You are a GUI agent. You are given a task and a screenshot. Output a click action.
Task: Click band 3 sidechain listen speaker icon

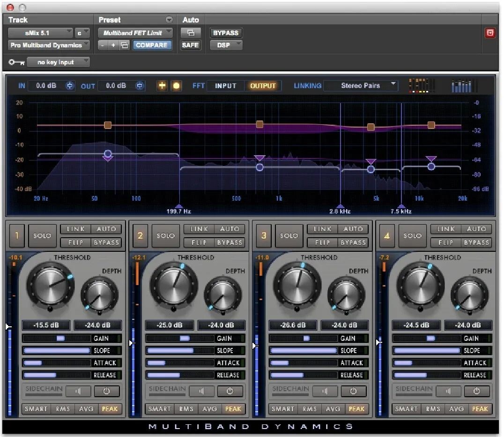click(325, 392)
